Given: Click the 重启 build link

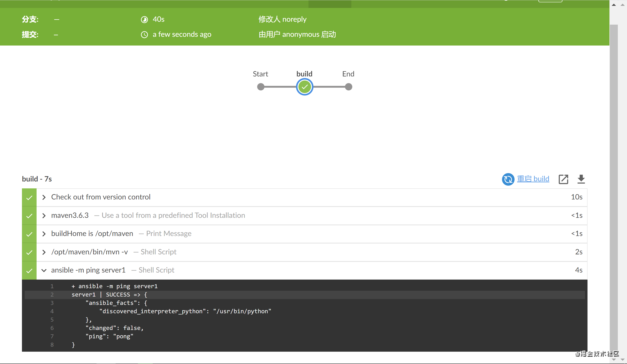Looking at the screenshot, I should click(x=533, y=179).
